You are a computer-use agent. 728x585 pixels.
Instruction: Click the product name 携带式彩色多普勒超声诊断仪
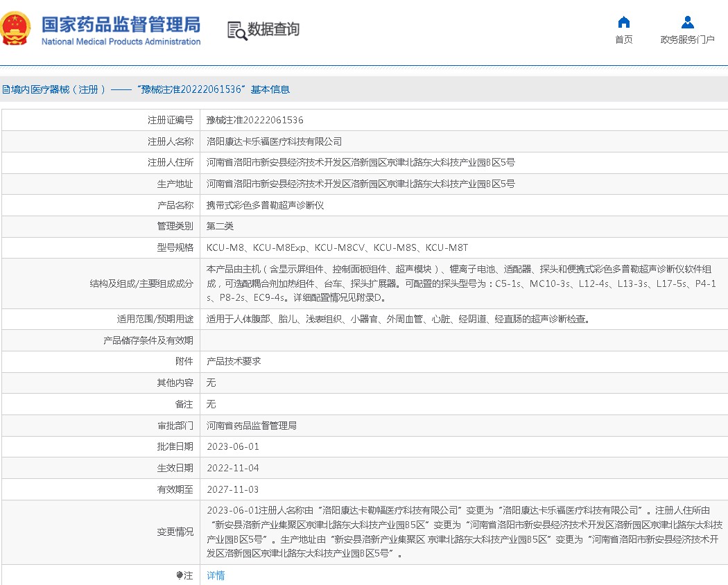(265, 205)
